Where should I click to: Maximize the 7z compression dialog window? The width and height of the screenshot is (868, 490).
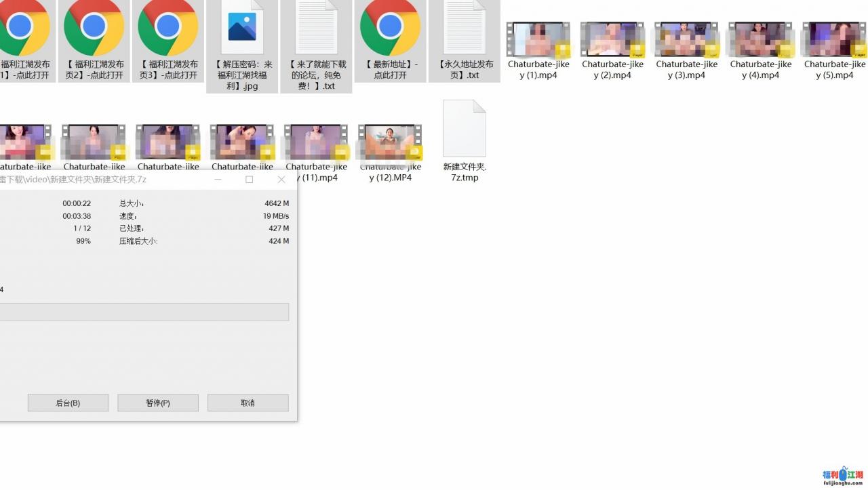[249, 180]
